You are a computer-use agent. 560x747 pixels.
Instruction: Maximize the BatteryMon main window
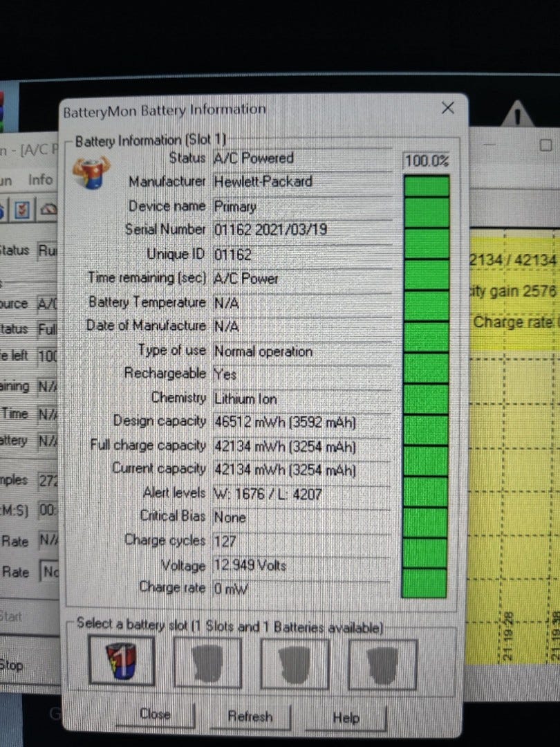click(x=545, y=145)
